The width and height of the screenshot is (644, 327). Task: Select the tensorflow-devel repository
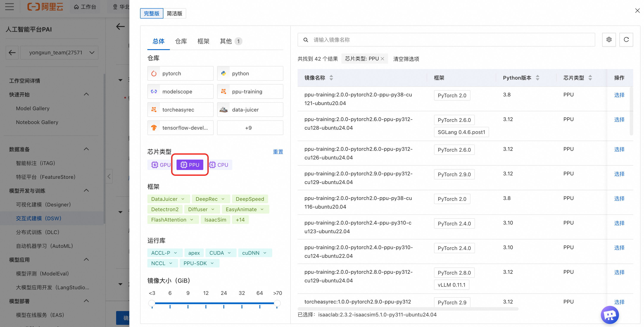pos(180,128)
